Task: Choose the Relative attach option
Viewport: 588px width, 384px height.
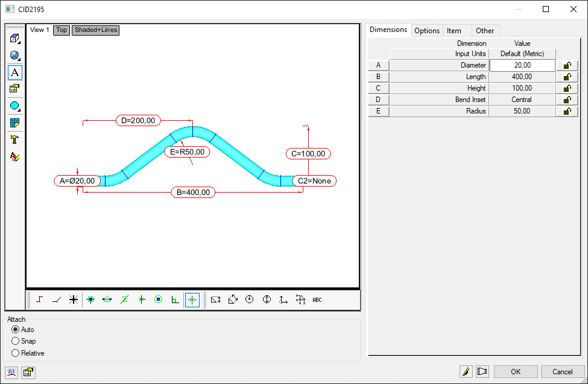Action: pyautogui.click(x=15, y=353)
